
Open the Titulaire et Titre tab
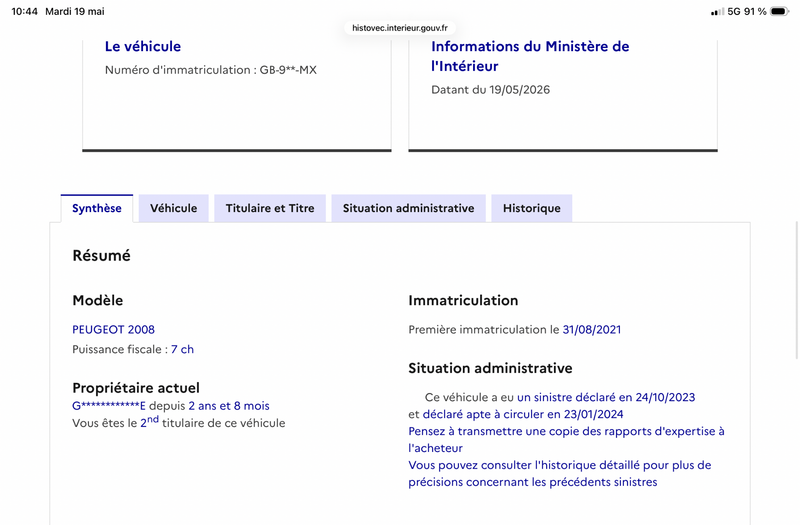[270, 208]
